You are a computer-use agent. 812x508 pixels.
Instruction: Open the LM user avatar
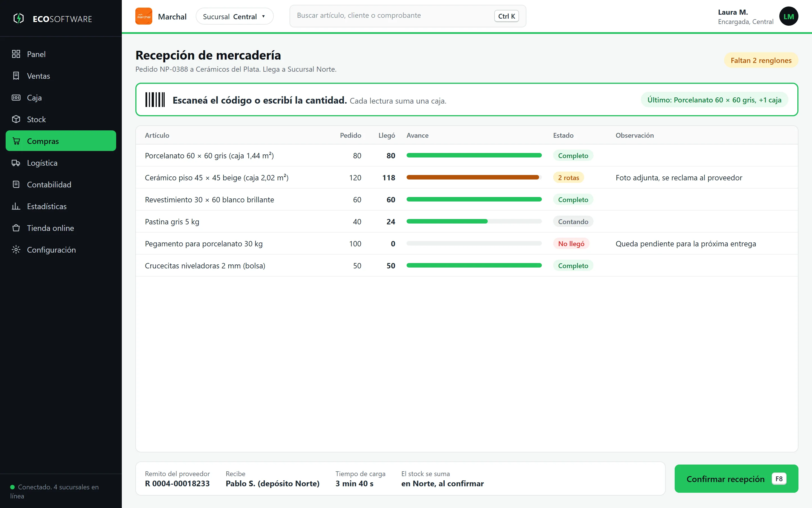789,16
